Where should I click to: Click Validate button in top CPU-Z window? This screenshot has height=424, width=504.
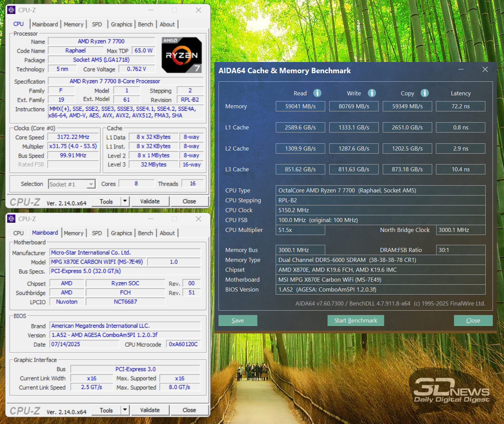coord(150,201)
